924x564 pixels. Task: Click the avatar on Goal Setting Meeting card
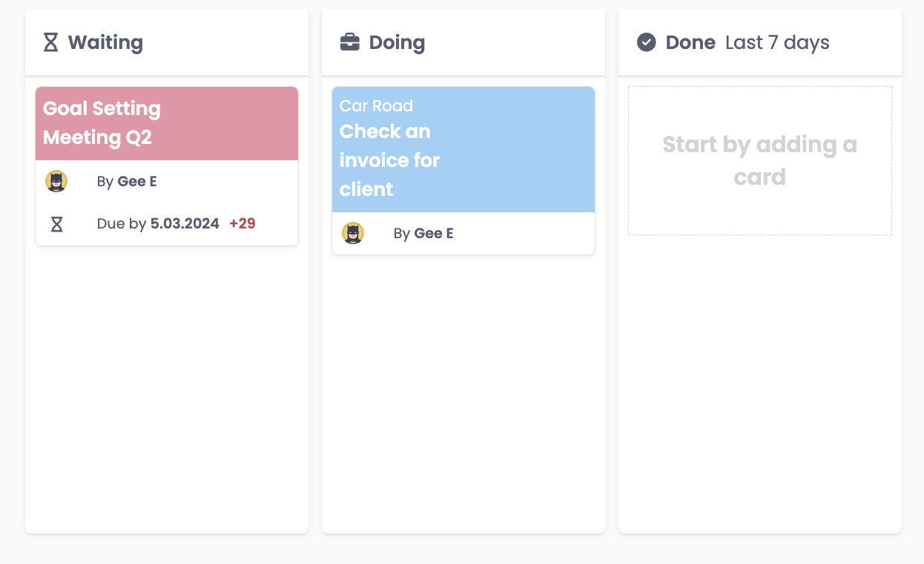click(56, 181)
